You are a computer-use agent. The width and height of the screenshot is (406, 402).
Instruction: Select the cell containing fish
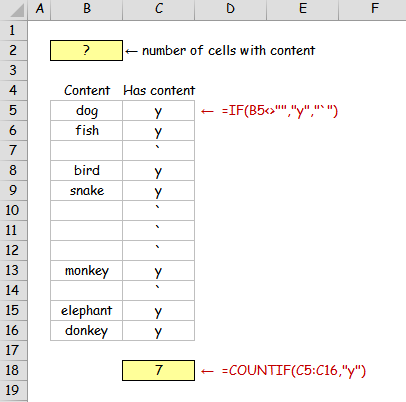click(x=87, y=131)
